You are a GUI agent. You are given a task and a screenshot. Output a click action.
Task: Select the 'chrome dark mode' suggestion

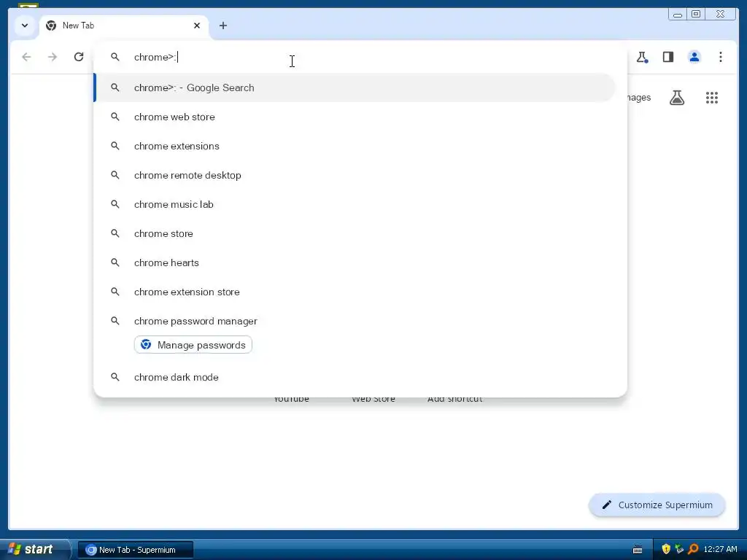tap(355, 377)
